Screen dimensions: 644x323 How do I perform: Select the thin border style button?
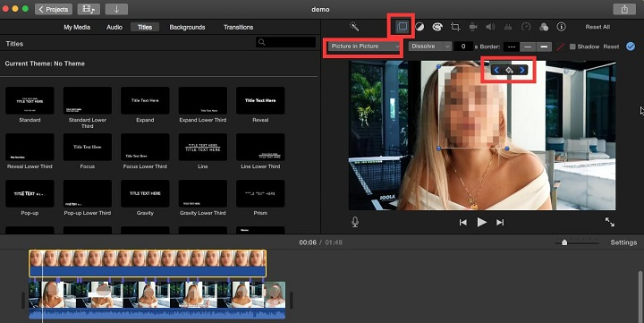[528, 47]
